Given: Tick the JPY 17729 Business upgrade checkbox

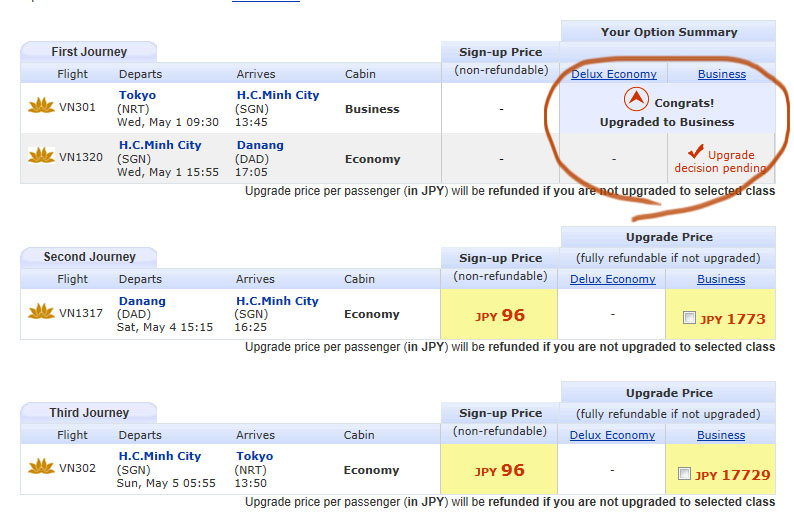Looking at the screenshot, I should 684,474.
